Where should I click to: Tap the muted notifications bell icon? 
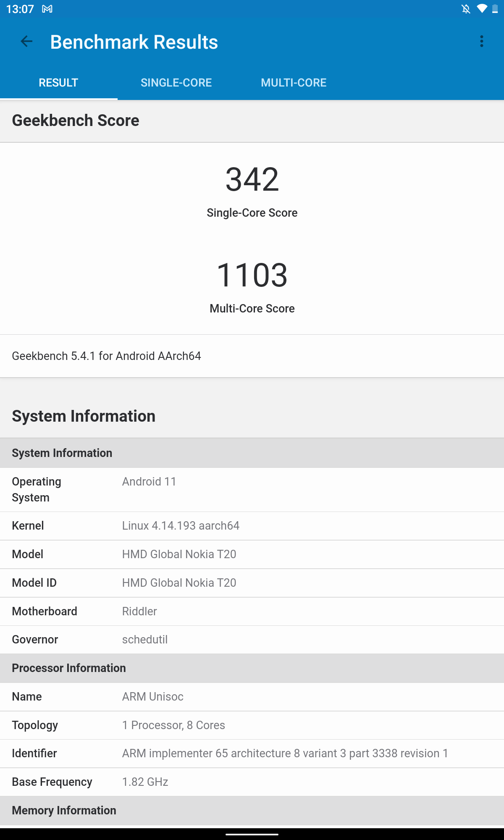466,9
